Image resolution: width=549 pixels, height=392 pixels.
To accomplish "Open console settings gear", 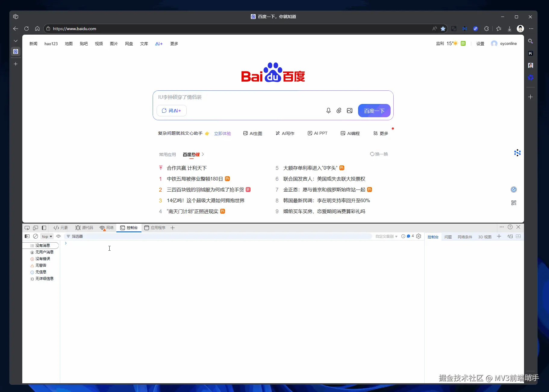I will point(419,236).
